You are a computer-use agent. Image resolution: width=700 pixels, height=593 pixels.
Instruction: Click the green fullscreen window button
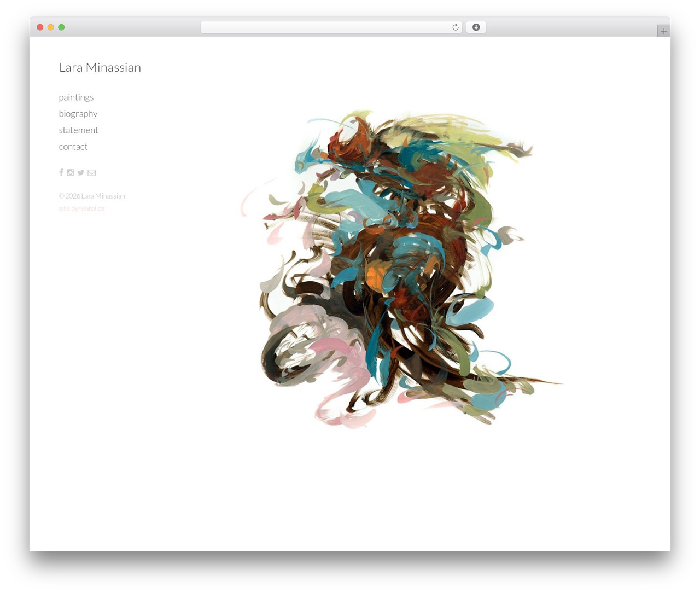point(61,27)
